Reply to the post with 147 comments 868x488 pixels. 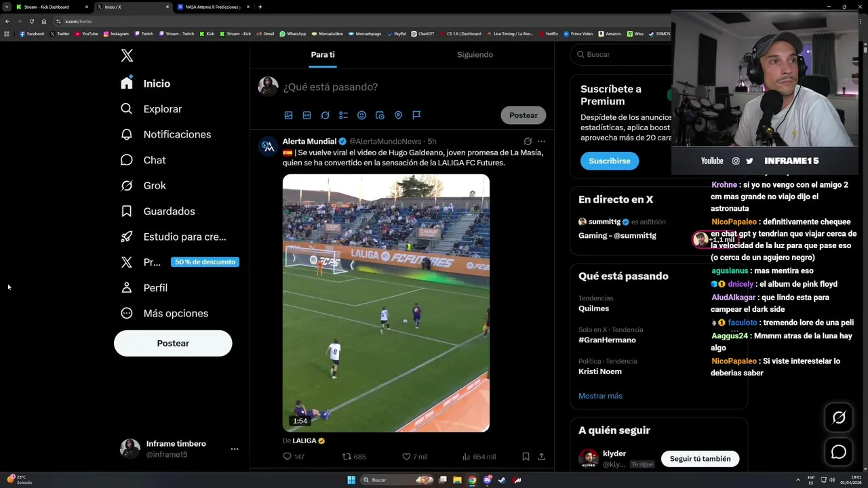293,457
